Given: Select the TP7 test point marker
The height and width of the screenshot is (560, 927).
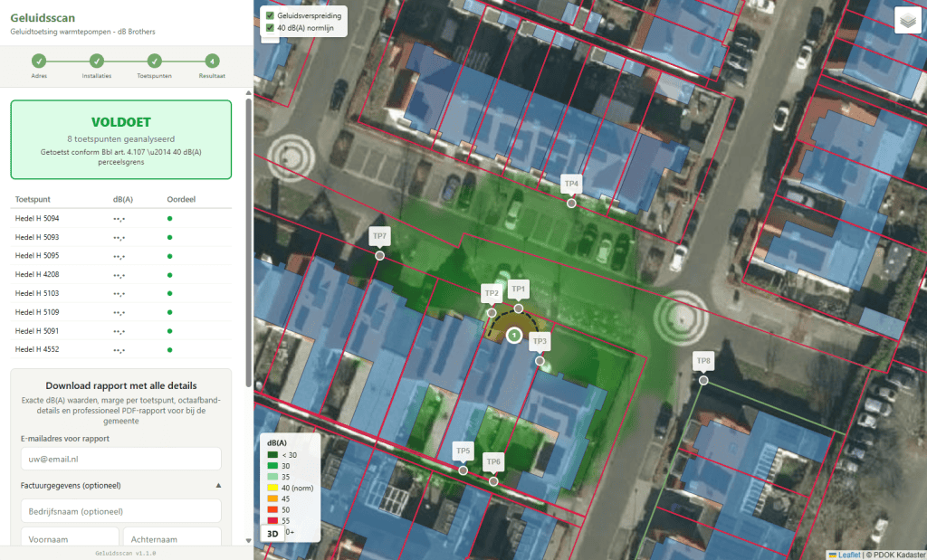Looking at the screenshot, I should [x=379, y=256].
